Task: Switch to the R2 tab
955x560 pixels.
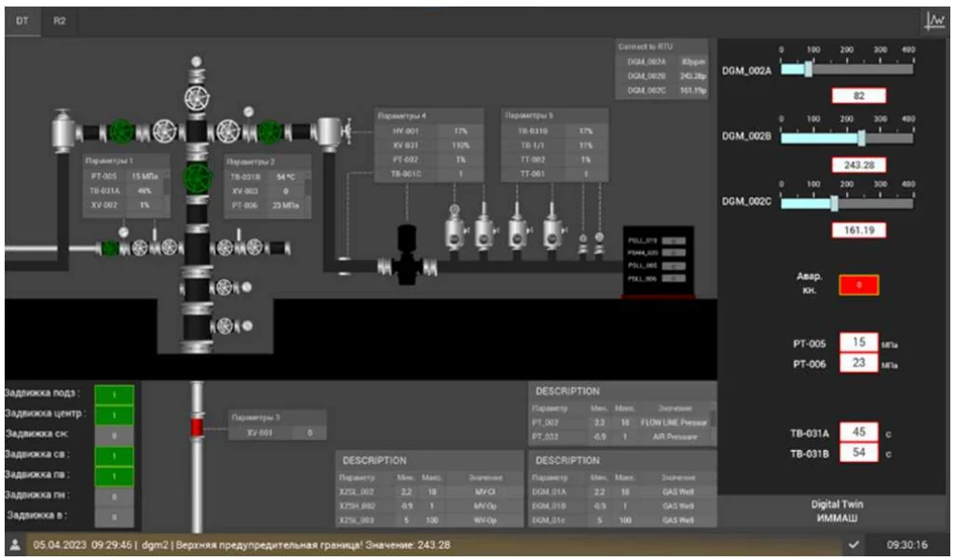Action: [59, 20]
